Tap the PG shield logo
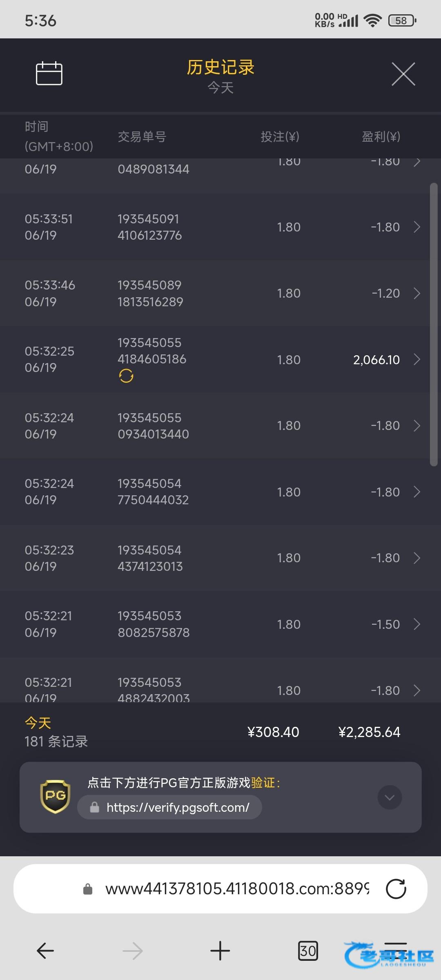Screen dimensions: 441x980 (55, 797)
